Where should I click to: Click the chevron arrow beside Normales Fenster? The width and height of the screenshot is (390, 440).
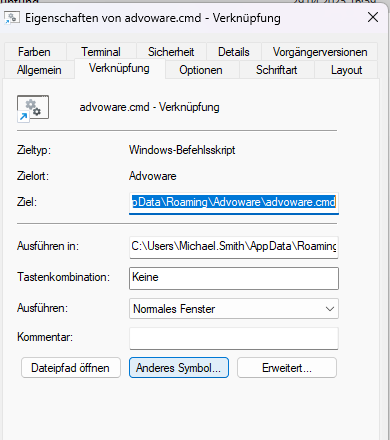(330, 309)
